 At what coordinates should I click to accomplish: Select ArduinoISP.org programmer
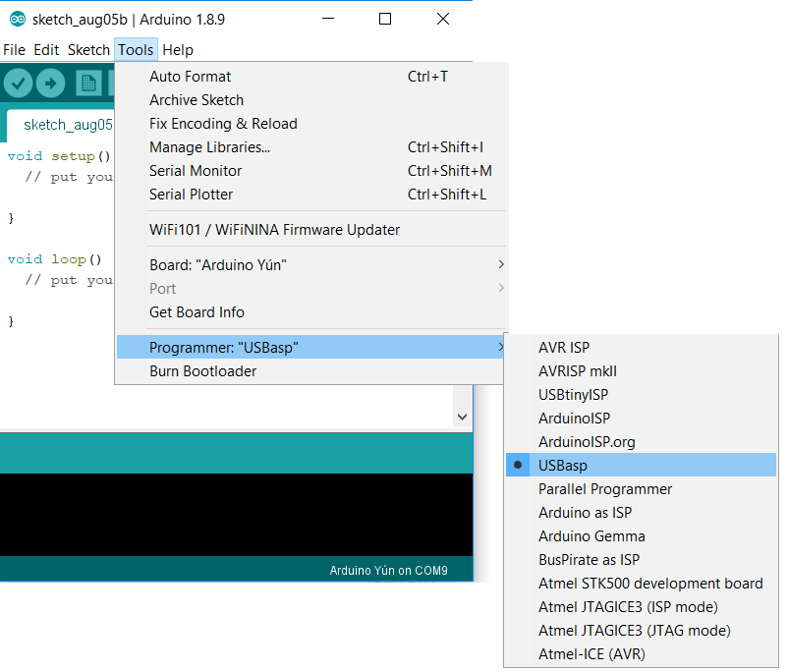point(642,442)
